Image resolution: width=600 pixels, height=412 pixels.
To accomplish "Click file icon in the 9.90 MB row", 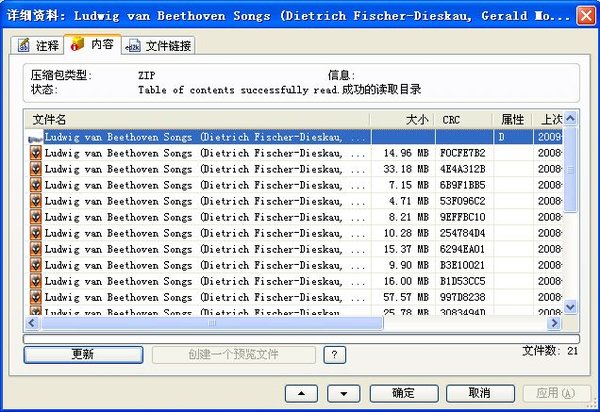I will coord(36,265).
